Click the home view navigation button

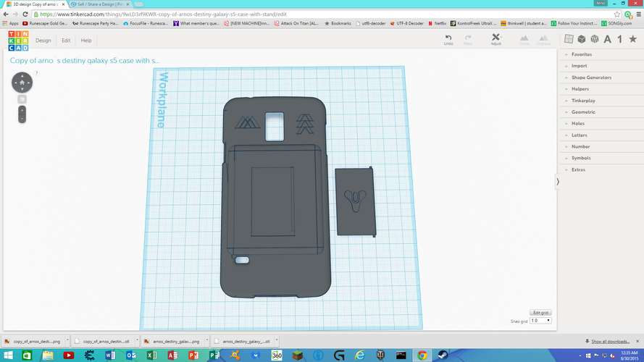[x=22, y=83]
